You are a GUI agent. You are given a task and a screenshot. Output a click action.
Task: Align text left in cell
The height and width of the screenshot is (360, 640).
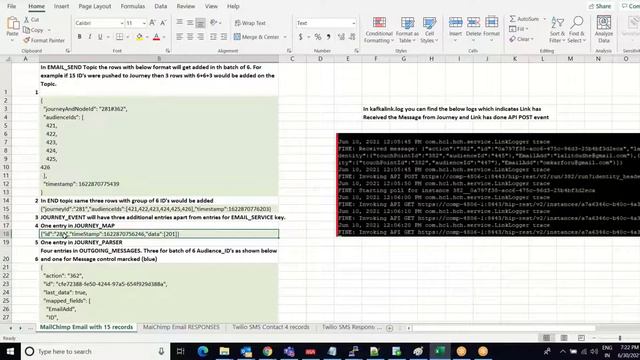180,37
